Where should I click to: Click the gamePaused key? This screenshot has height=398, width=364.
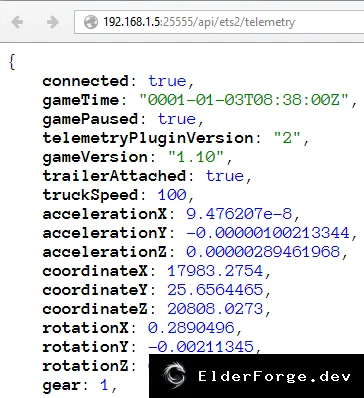(x=90, y=119)
